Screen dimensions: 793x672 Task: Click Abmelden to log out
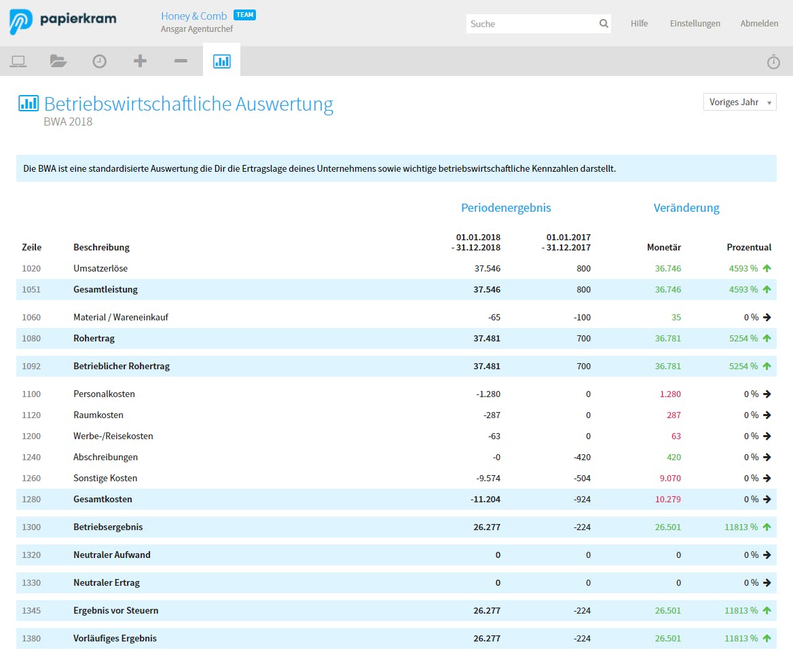(x=759, y=24)
